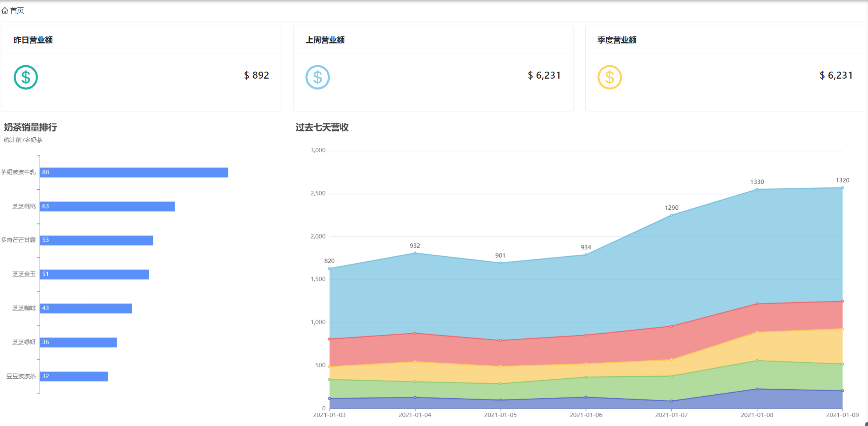The image size is (868, 426).
Task: Click the home icon next to 首页
Action: 5,11
